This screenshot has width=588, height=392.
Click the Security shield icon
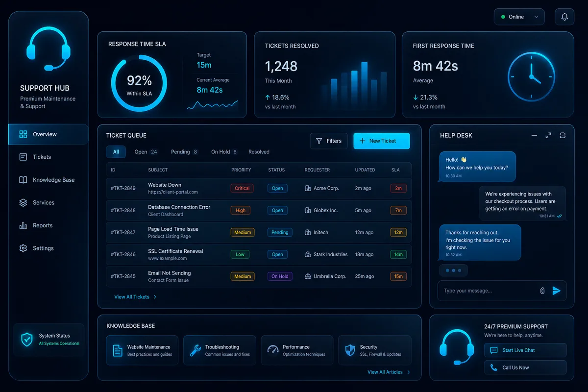tap(350, 350)
